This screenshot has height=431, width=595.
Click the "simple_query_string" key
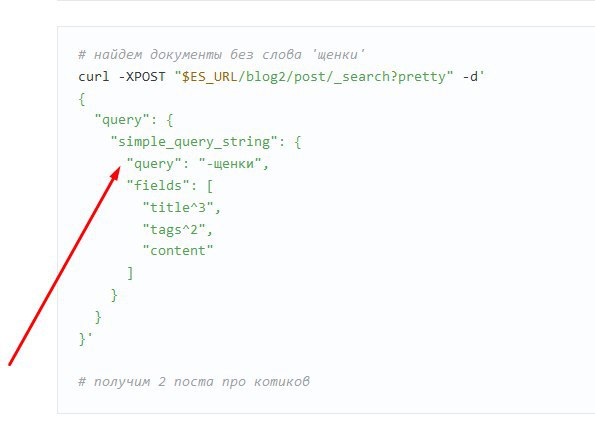pos(195,142)
